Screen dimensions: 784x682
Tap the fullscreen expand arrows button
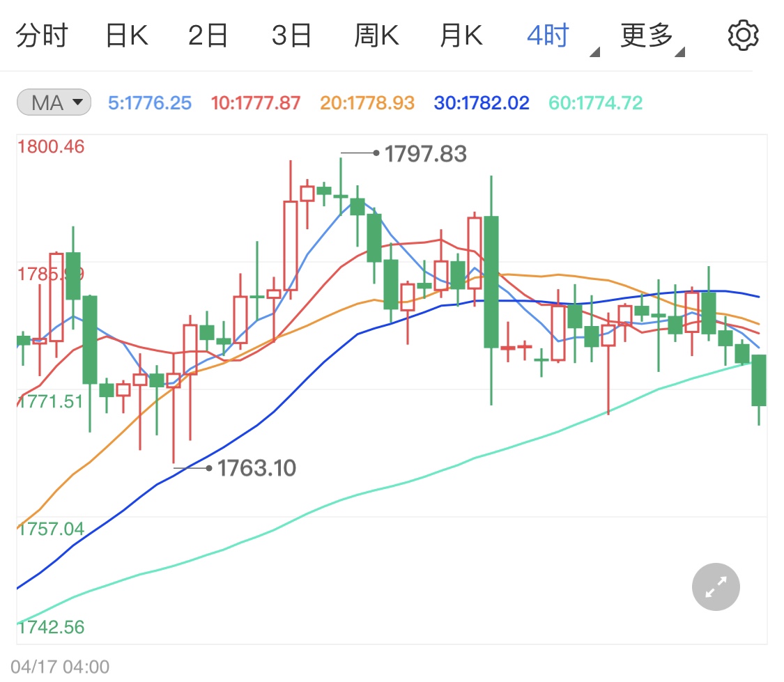(x=716, y=587)
